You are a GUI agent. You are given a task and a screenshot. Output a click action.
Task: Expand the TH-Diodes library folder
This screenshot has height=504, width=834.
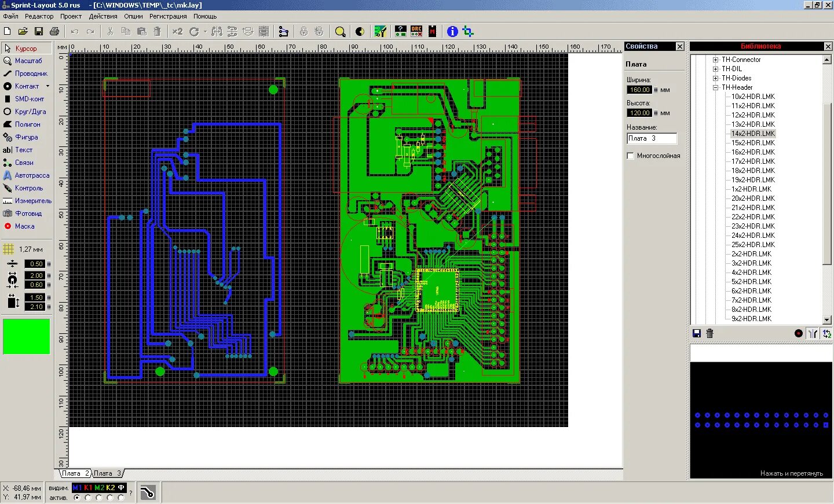tap(716, 78)
